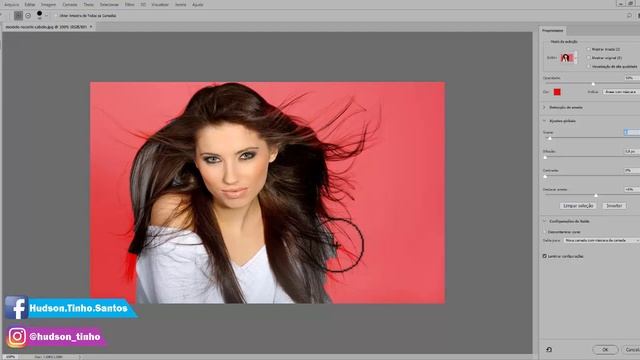Click the Contraste value field

tap(631, 170)
